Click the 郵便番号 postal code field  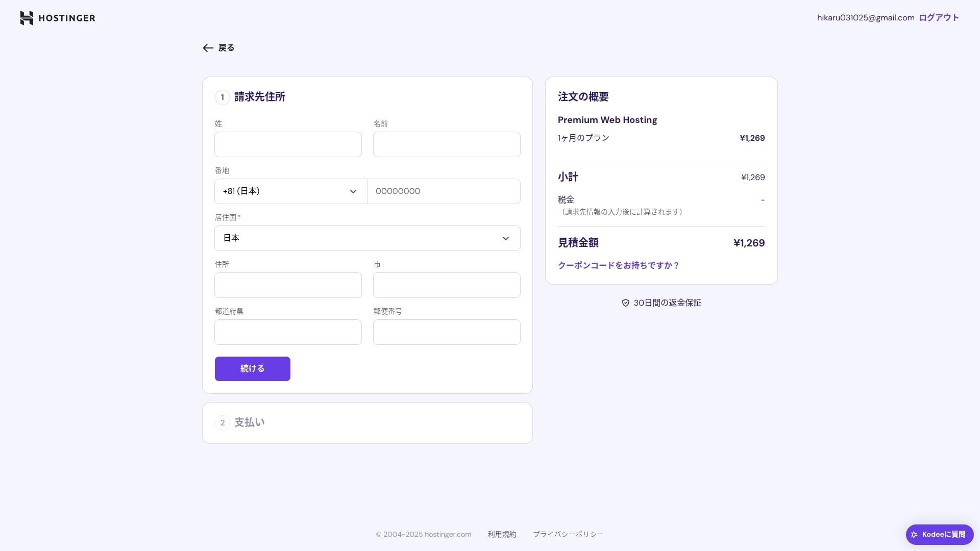447,332
